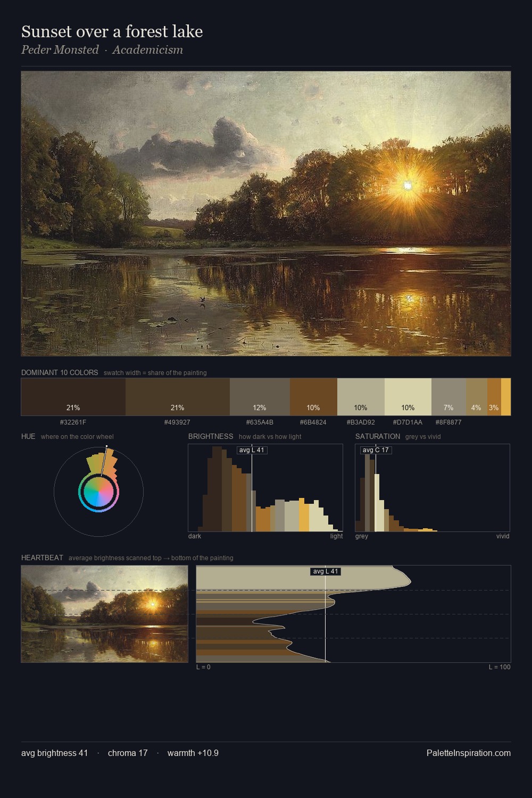This screenshot has height=798, width=532.
Task: Open the PaletteInspiration.com link
Action: [469, 753]
